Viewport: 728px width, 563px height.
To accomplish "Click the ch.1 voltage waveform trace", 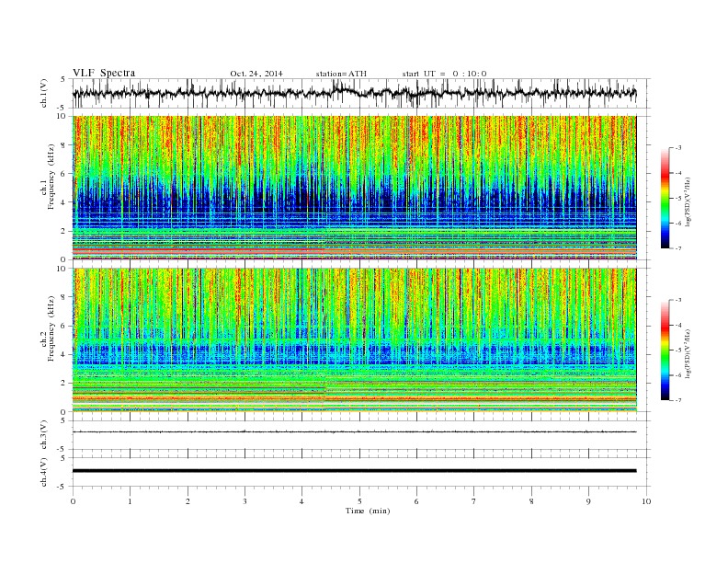I will tap(354, 93).
